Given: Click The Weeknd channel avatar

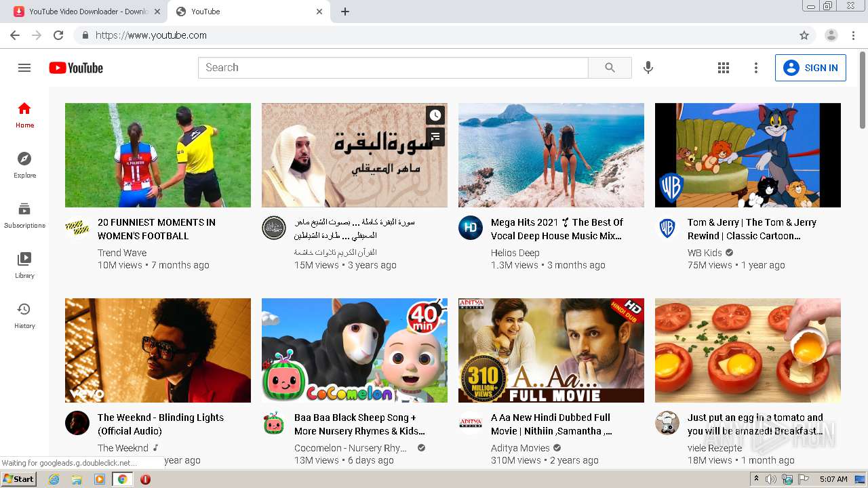Looking at the screenshot, I should [x=77, y=423].
